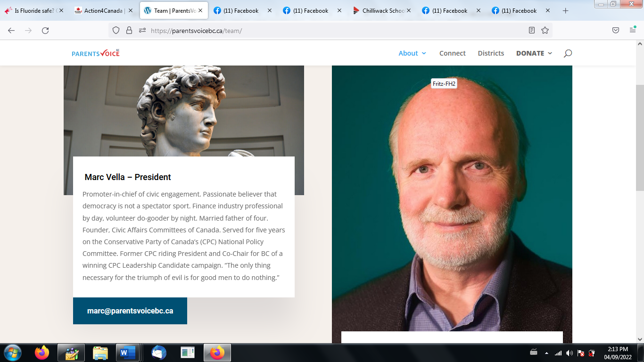Expand the About menu dropdown

tap(413, 53)
